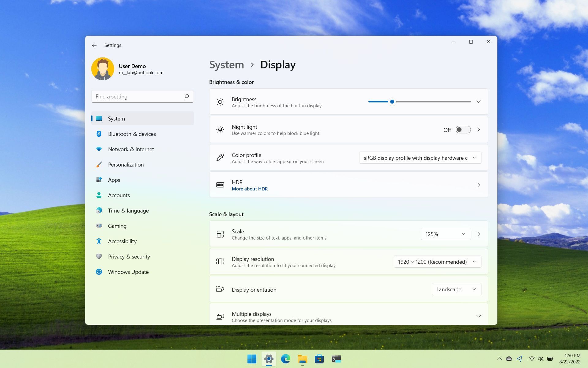This screenshot has height=368, width=588.
Task: Click the Multiple displays icon
Action: [220, 316]
